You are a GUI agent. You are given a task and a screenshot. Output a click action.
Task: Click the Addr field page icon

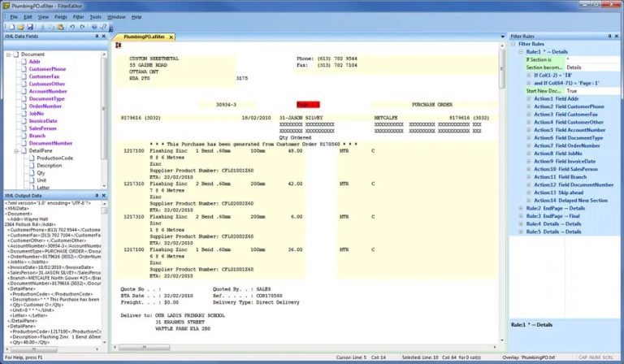pyautogui.click(x=24, y=62)
